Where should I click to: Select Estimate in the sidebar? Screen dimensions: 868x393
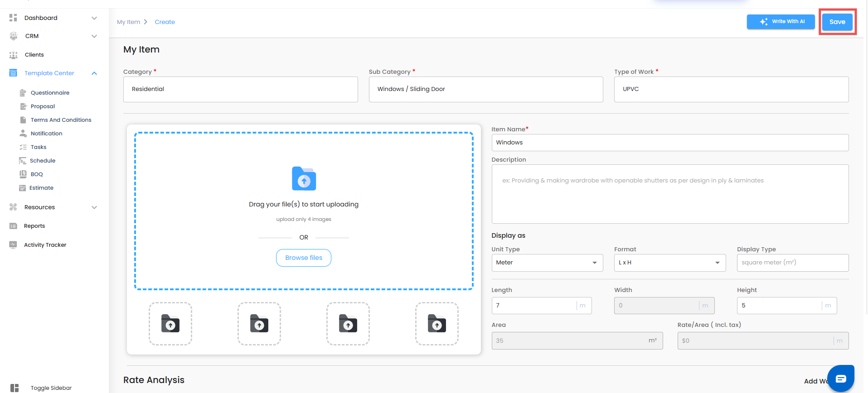click(x=41, y=188)
